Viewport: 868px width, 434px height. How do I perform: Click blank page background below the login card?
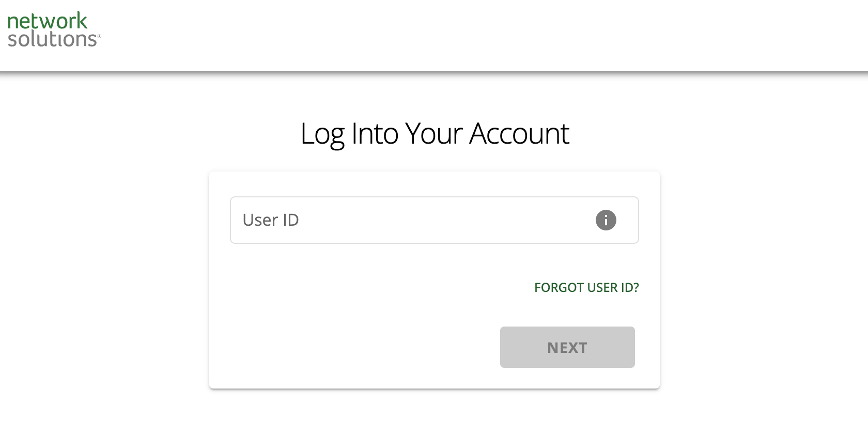click(434, 413)
